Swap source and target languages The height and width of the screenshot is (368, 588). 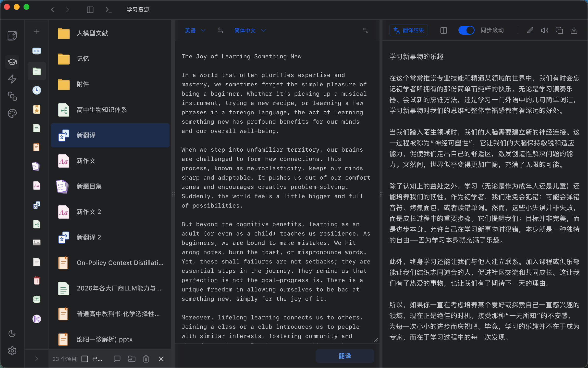221,30
